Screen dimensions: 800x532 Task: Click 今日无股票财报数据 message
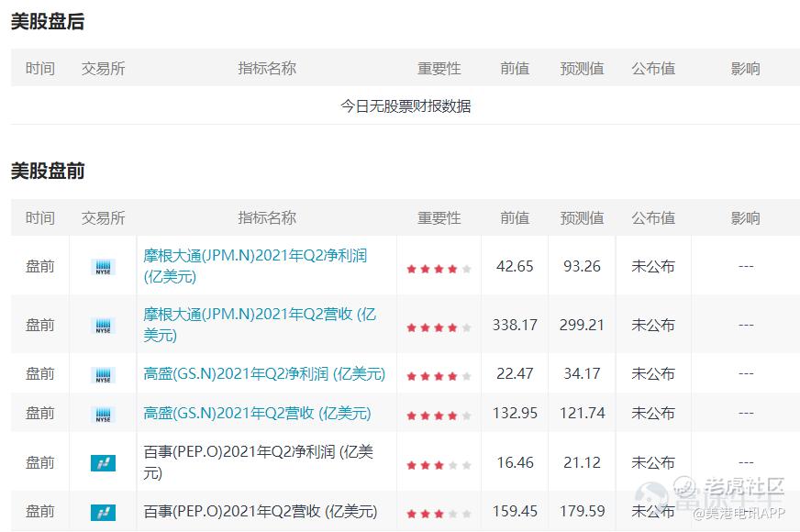406,106
